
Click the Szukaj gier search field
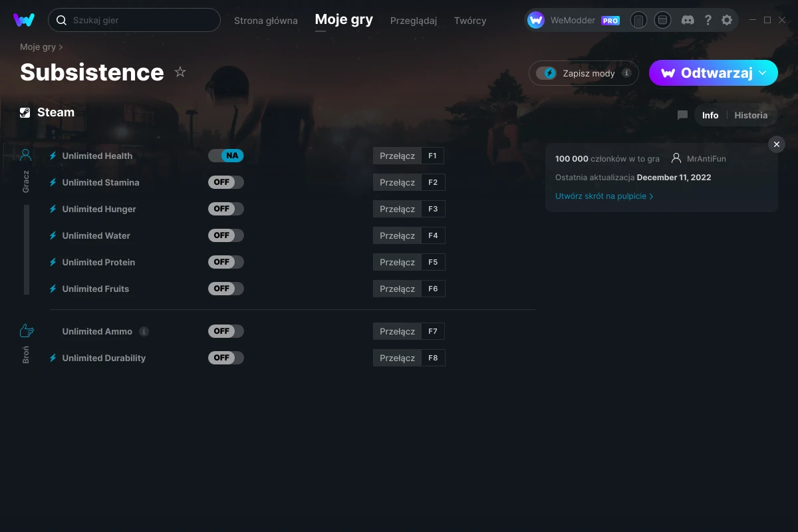click(134, 20)
